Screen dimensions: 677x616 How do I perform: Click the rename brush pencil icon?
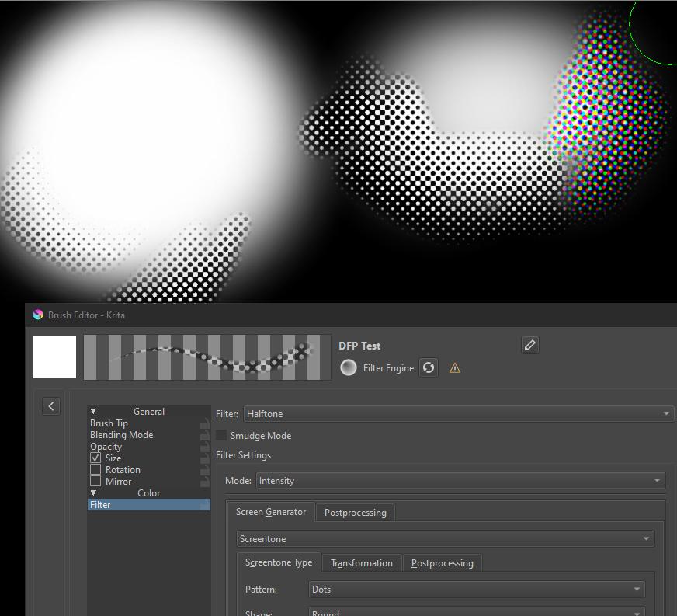530,345
